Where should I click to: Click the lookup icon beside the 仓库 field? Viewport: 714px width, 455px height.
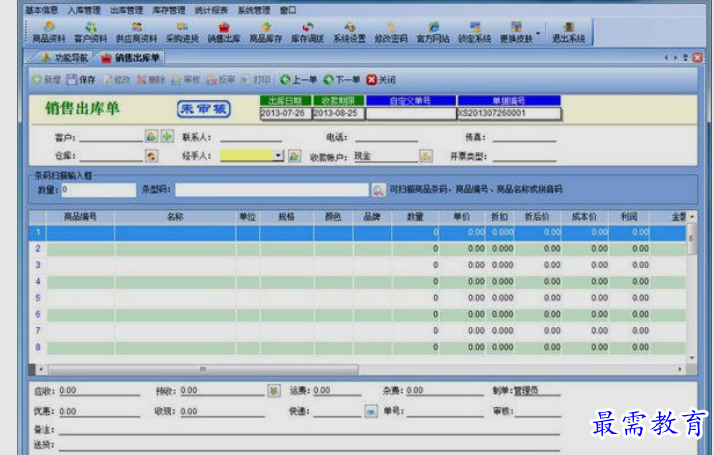coord(151,156)
